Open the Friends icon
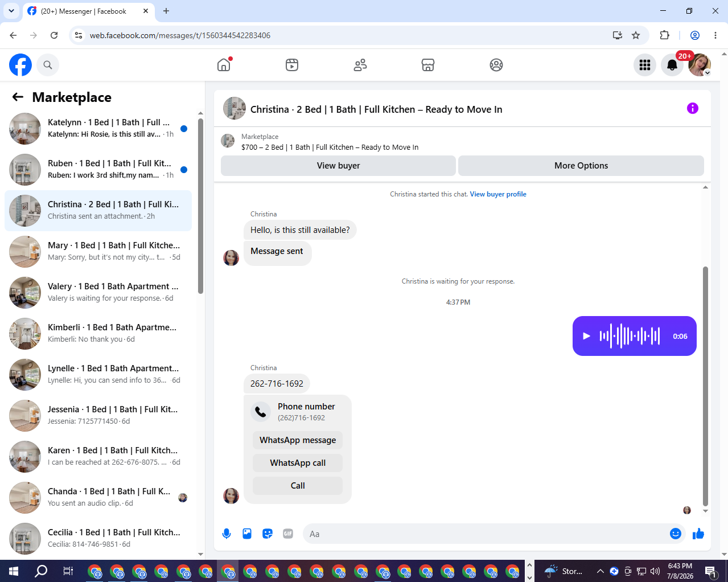 tap(360, 65)
